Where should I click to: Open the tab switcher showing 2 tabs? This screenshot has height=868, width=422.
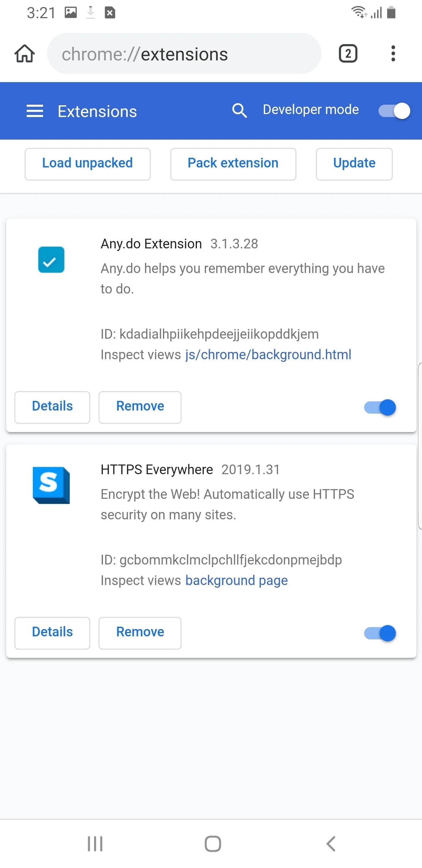[348, 54]
